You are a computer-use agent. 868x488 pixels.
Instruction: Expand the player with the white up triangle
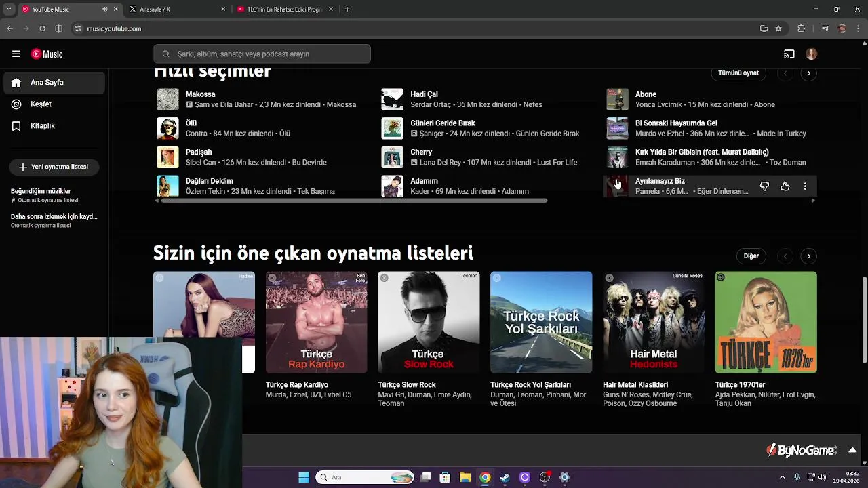852,450
